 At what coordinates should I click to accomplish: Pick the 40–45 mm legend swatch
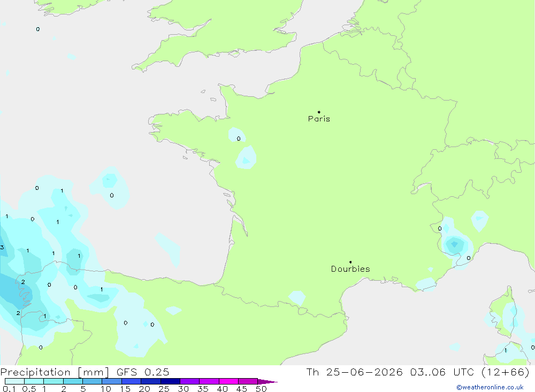coord(228,381)
